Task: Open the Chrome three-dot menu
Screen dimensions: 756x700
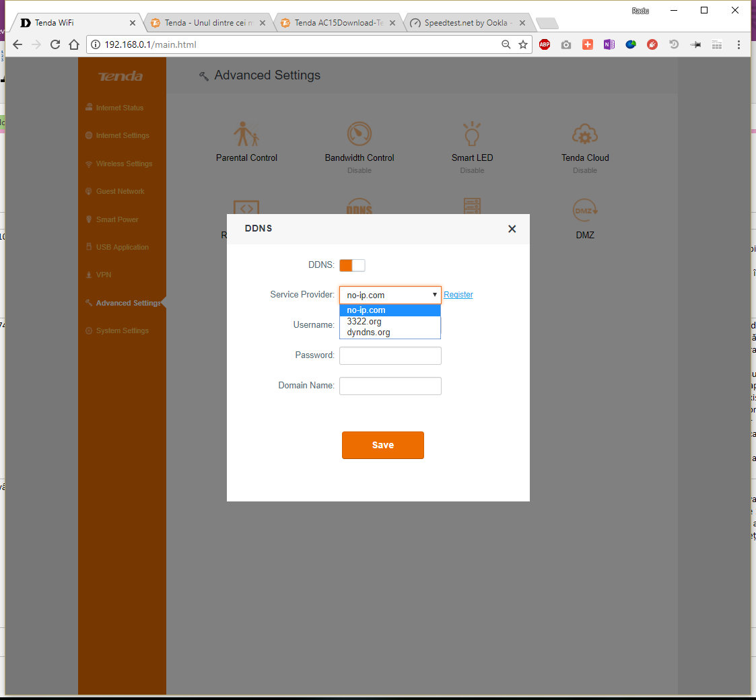Action: point(738,44)
